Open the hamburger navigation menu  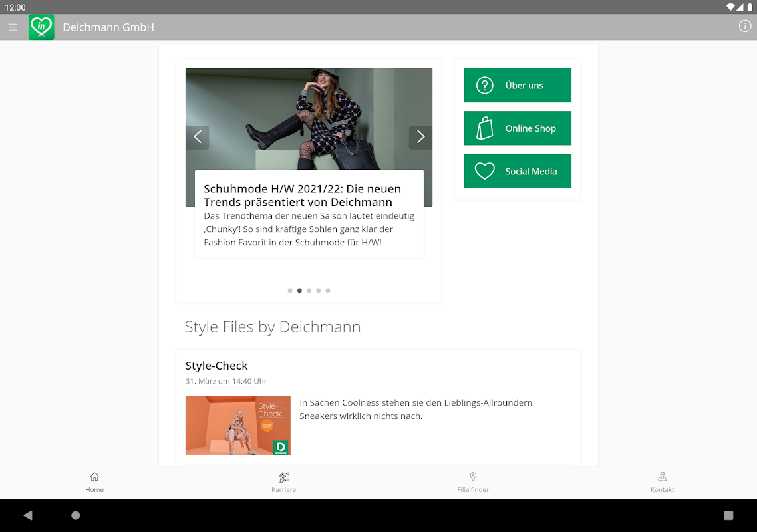[13, 27]
